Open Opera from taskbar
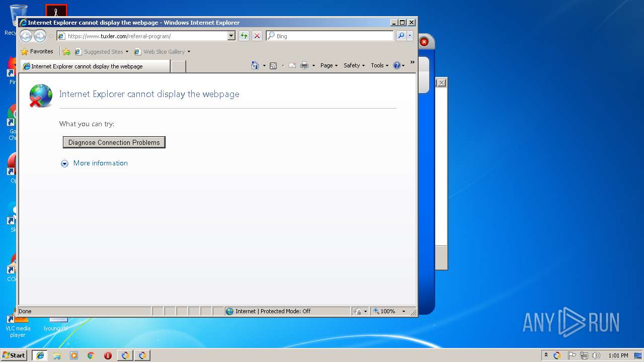This screenshot has width=644, height=362. coord(108,355)
